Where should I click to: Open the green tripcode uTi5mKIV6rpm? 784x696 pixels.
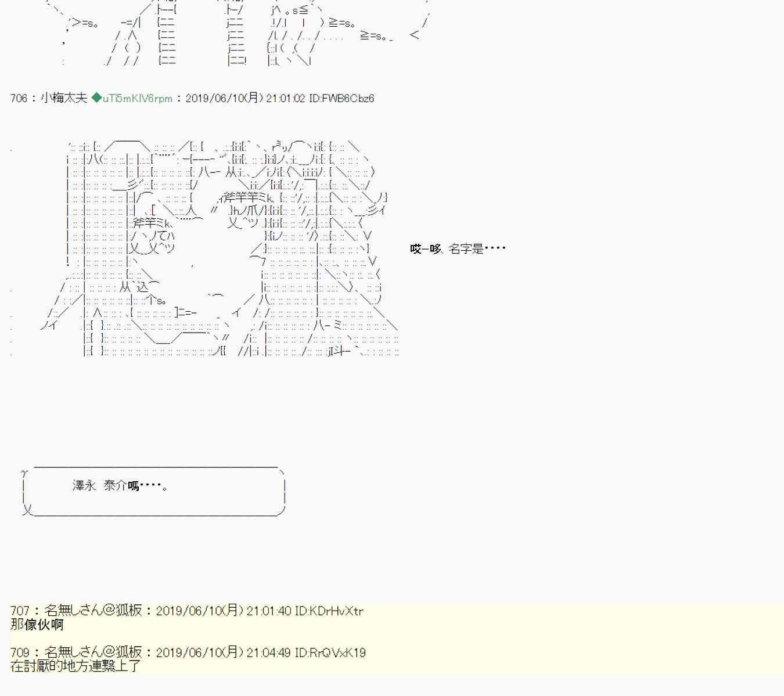click(137, 99)
